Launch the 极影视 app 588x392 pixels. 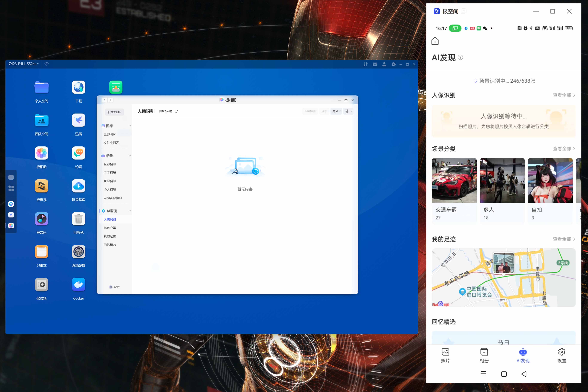coord(42,186)
